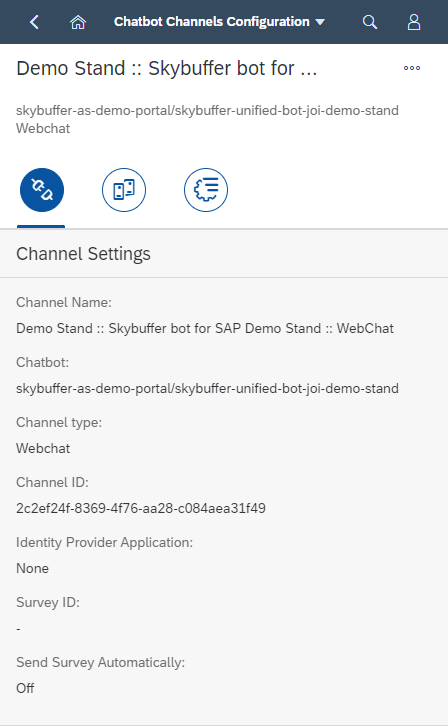The image size is (448, 726).
Task: Click the Channel Name label
Action: 64,302
